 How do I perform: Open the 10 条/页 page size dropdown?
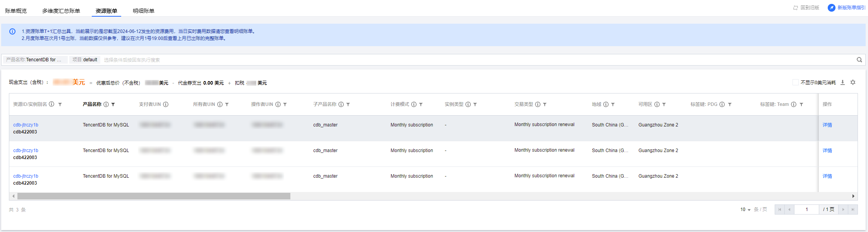746,209
